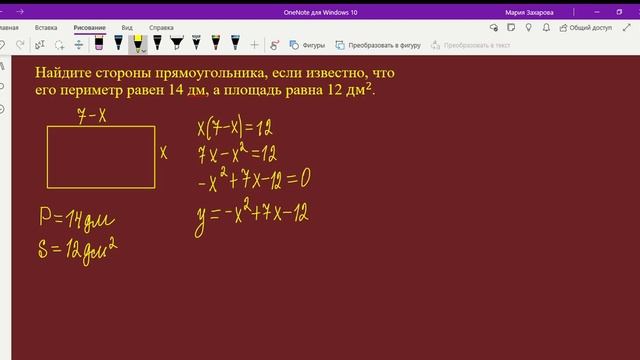Select the first blue-tipped pen
Viewport: 640px width, 360px height.
118,43
